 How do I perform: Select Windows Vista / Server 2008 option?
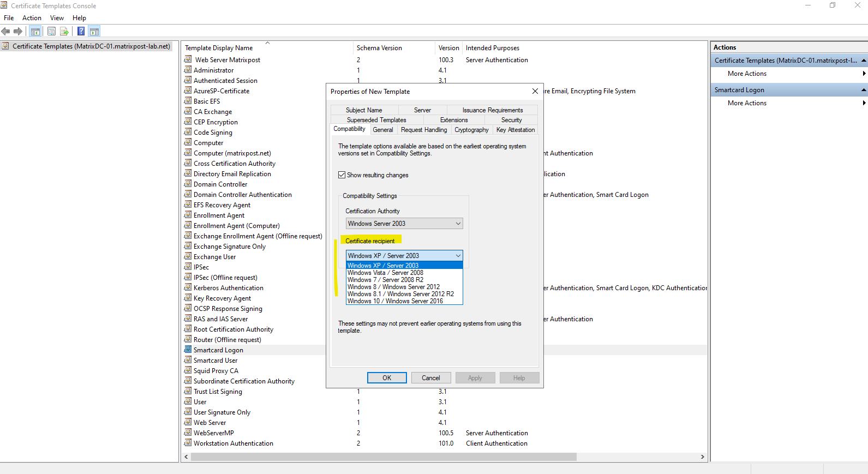coord(404,273)
